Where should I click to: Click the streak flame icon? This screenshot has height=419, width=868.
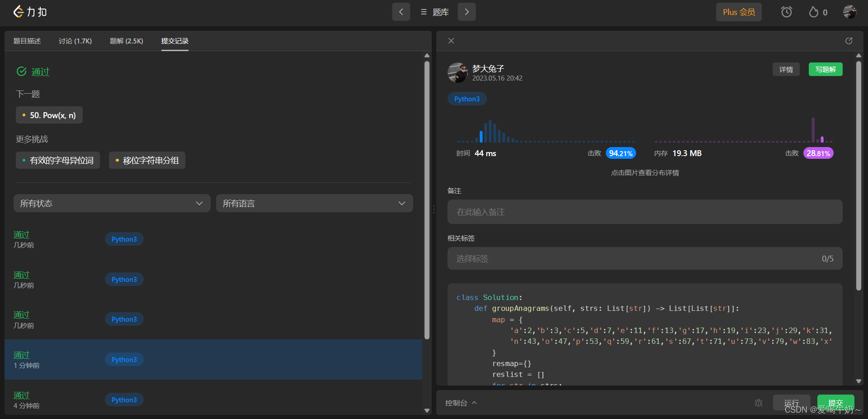click(x=813, y=12)
